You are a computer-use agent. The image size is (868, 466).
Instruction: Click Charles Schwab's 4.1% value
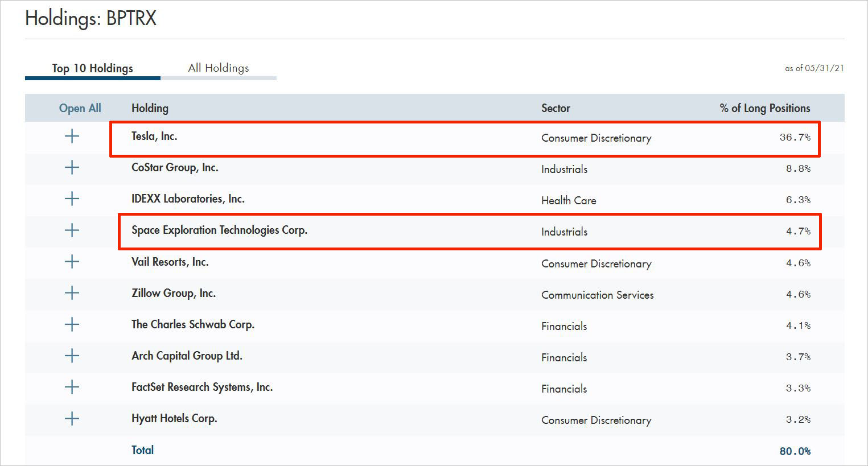click(x=799, y=325)
